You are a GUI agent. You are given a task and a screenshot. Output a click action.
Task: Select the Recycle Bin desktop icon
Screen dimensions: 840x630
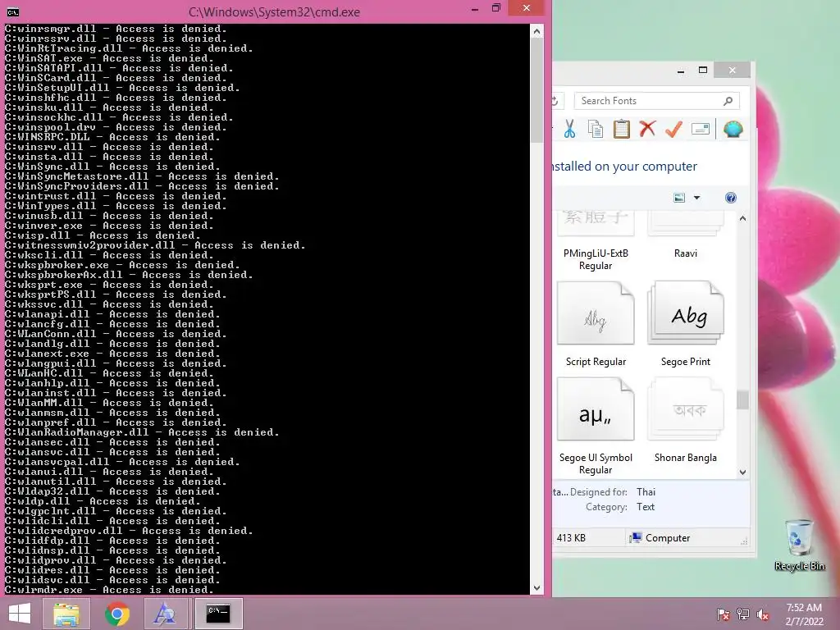pyautogui.click(x=800, y=545)
